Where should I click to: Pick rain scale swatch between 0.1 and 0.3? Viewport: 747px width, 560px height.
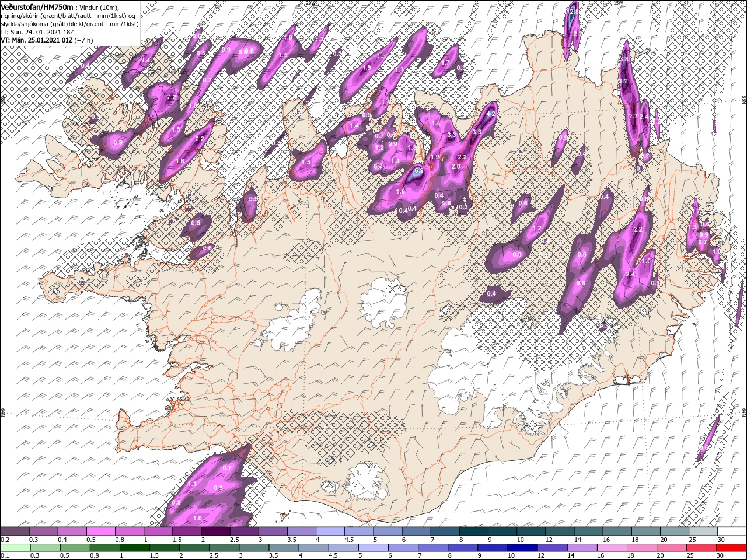click(x=15, y=548)
